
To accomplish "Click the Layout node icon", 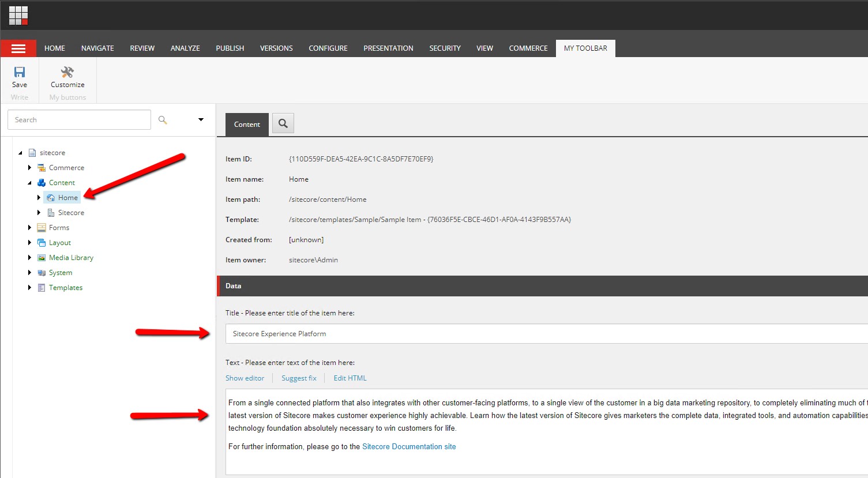I will pyautogui.click(x=42, y=243).
